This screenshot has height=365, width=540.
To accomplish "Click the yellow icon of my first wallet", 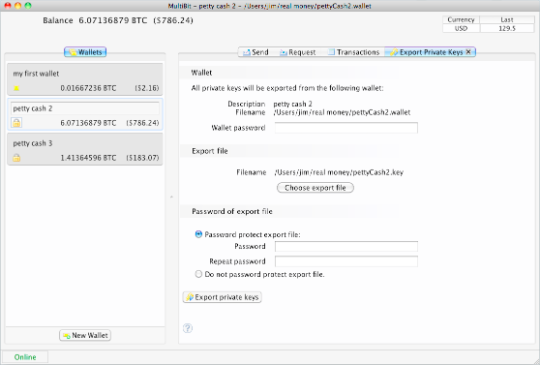I will (16, 88).
